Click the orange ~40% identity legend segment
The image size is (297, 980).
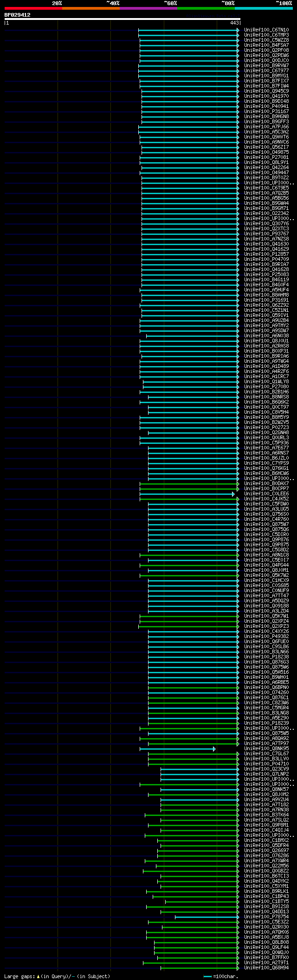click(90, 8)
